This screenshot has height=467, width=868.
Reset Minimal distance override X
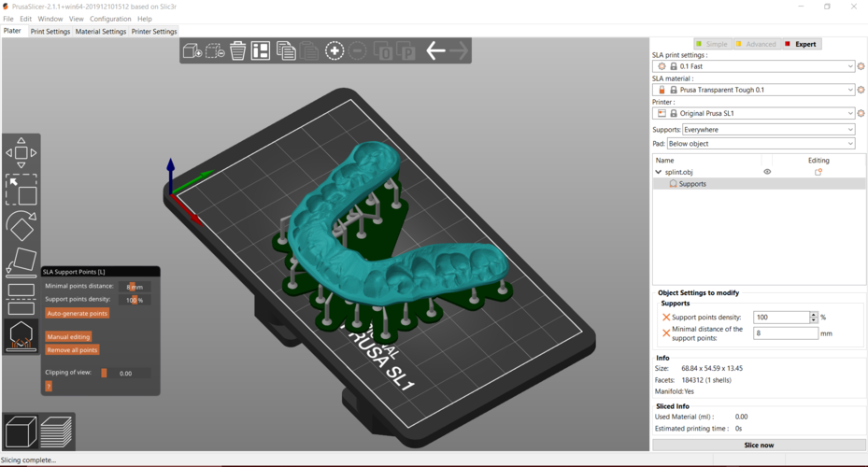click(x=666, y=333)
